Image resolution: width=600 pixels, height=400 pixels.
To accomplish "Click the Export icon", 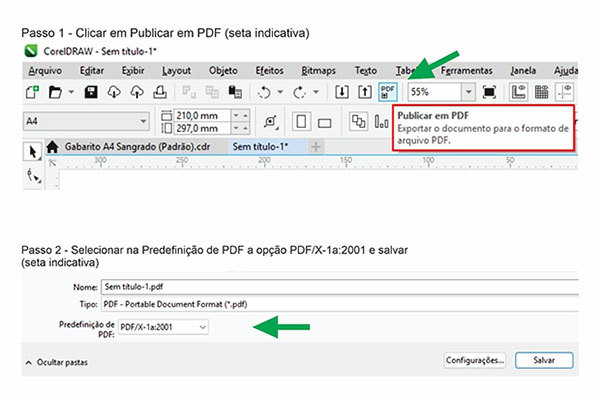I will [365, 92].
